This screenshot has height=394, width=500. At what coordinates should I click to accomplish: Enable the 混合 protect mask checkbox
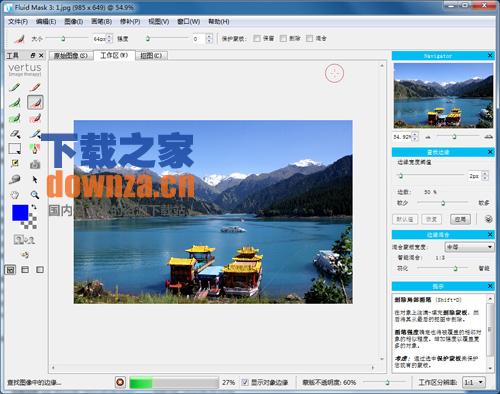(x=310, y=38)
